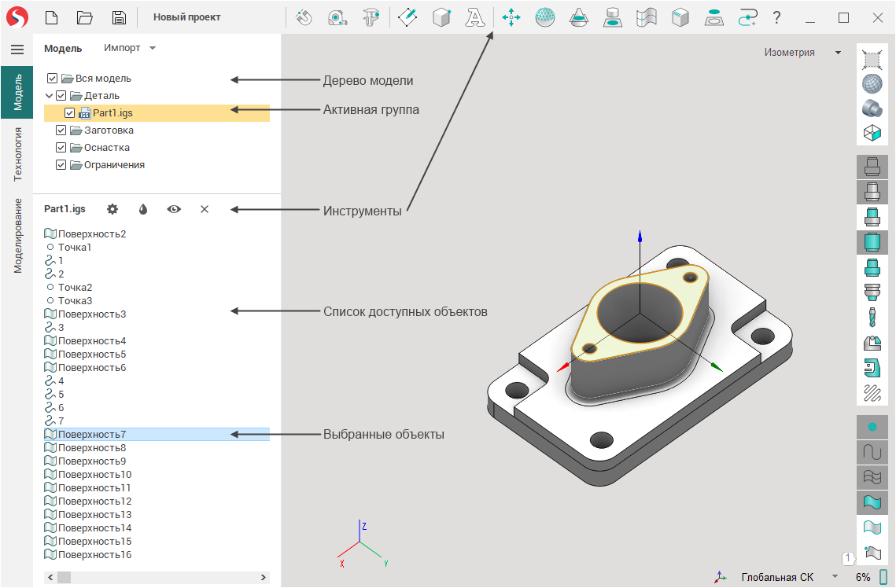Click the mesh sphere icon in top toolbar
The image size is (896, 588).
544,17
